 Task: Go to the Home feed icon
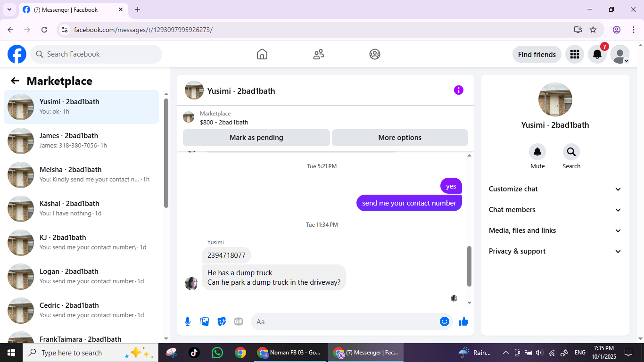262,54
